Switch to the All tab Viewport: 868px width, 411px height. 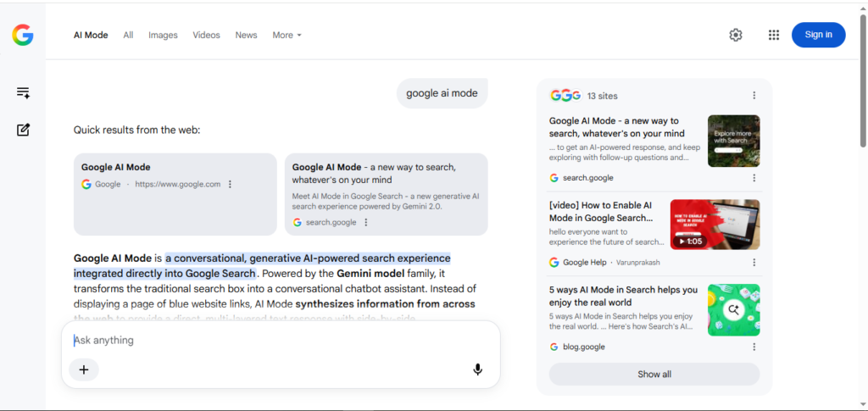(x=129, y=35)
